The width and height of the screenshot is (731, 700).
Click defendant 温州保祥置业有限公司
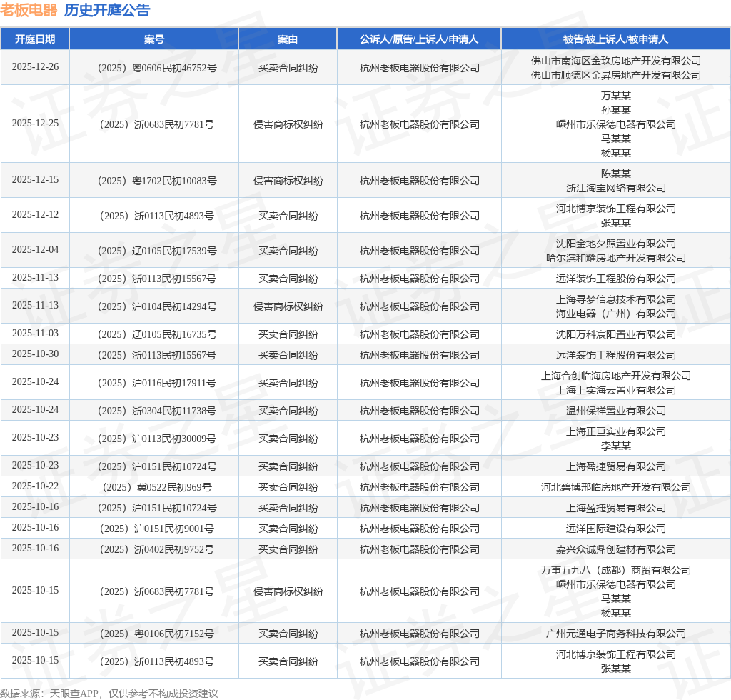(x=616, y=411)
